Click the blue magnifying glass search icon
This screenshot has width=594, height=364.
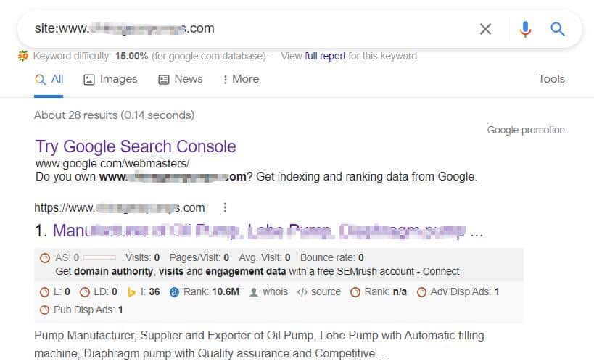pyautogui.click(x=557, y=29)
